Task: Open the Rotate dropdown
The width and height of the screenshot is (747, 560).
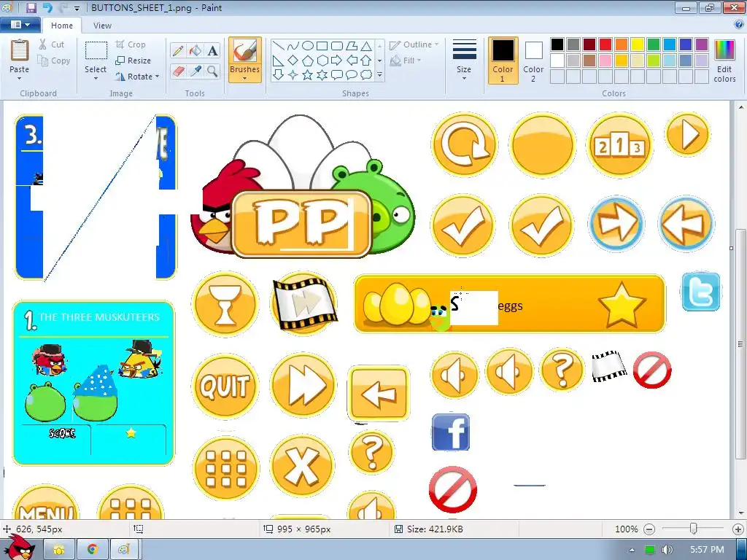Action: click(x=136, y=76)
